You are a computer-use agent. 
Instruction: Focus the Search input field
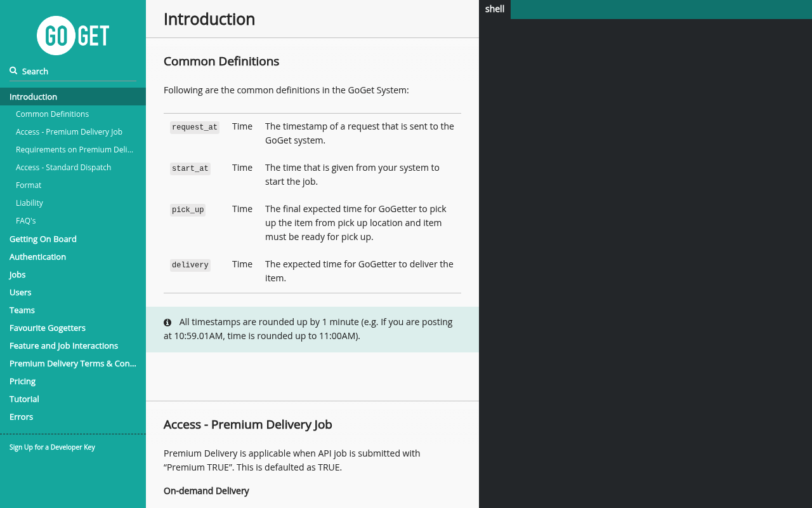click(x=73, y=71)
